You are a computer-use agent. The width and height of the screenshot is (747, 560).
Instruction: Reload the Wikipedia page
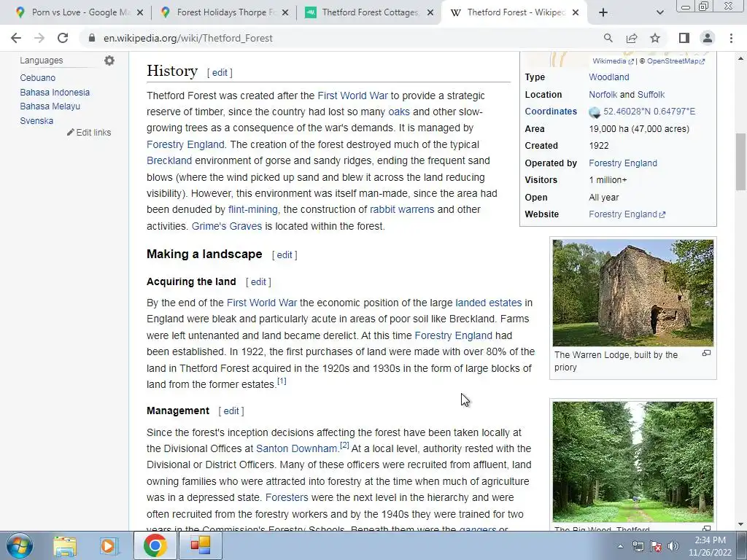pyautogui.click(x=63, y=38)
